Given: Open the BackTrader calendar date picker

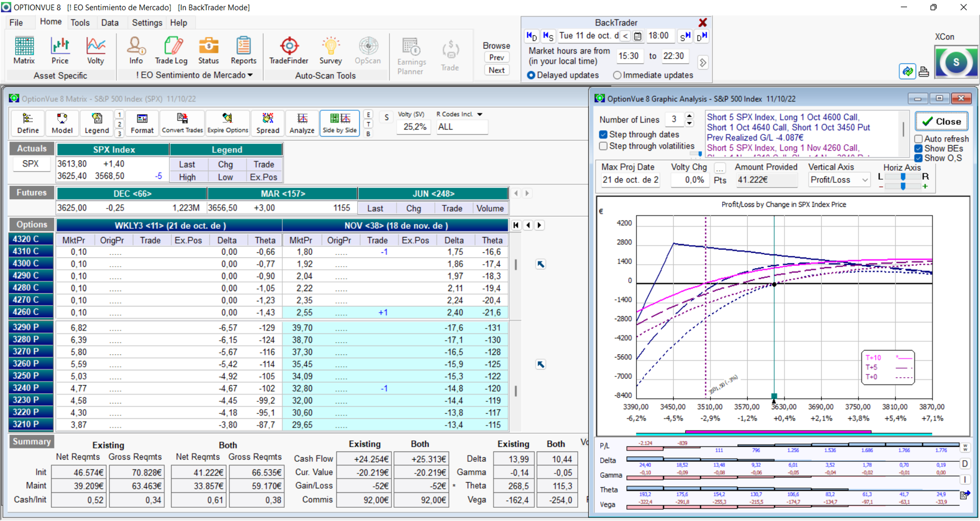Looking at the screenshot, I should (637, 36).
